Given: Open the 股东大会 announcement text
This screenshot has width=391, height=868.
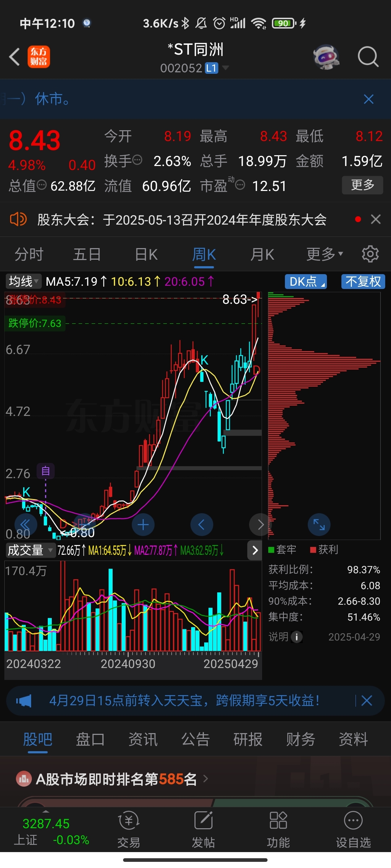Looking at the screenshot, I should click(x=182, y=220).
